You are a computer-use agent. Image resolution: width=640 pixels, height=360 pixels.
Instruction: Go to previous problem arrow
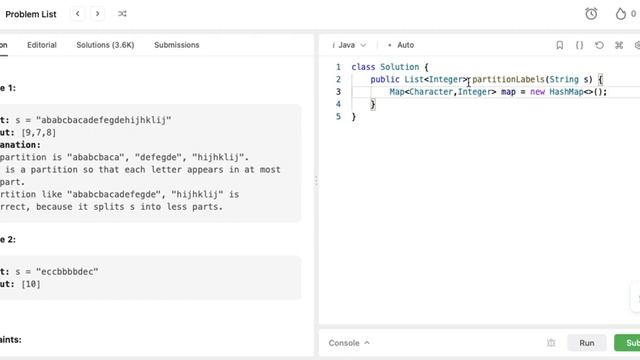pos(78,14)
